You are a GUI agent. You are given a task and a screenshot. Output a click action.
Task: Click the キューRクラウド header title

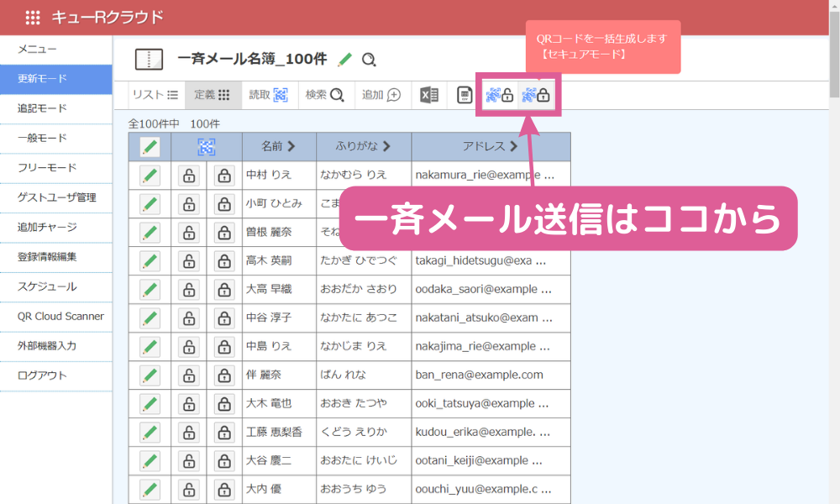(x=108, y=18)
